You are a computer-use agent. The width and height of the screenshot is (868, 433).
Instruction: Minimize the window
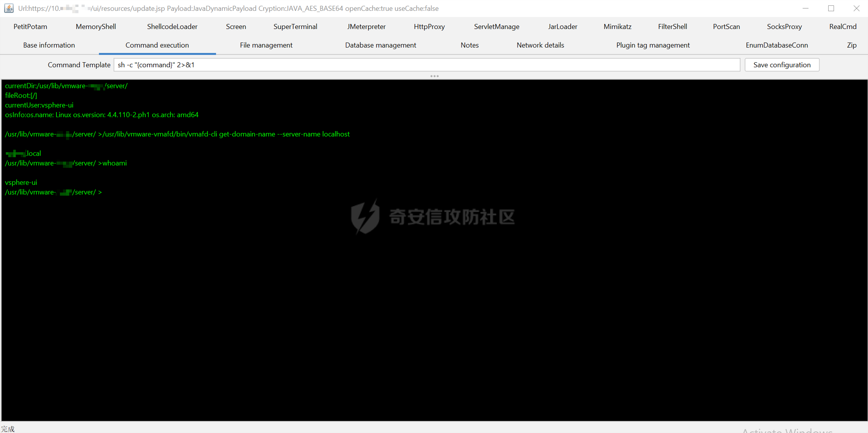(x=805, y=8)
